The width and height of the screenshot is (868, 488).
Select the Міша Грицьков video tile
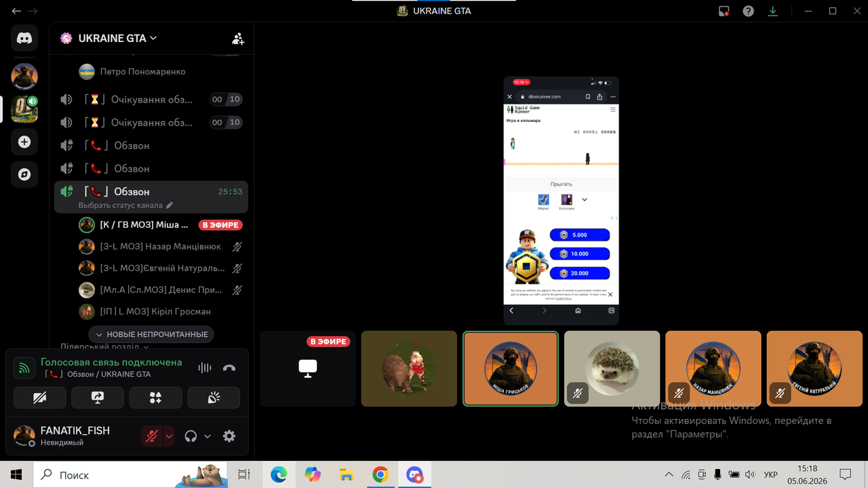[x=511, y=369]
